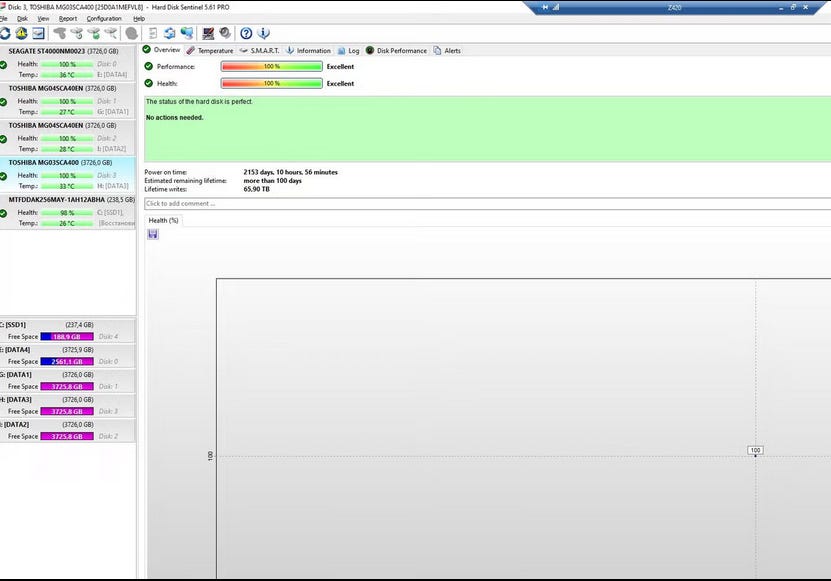The image size is (831, 581).
Task: Open the Report menu
Action: 68,19
